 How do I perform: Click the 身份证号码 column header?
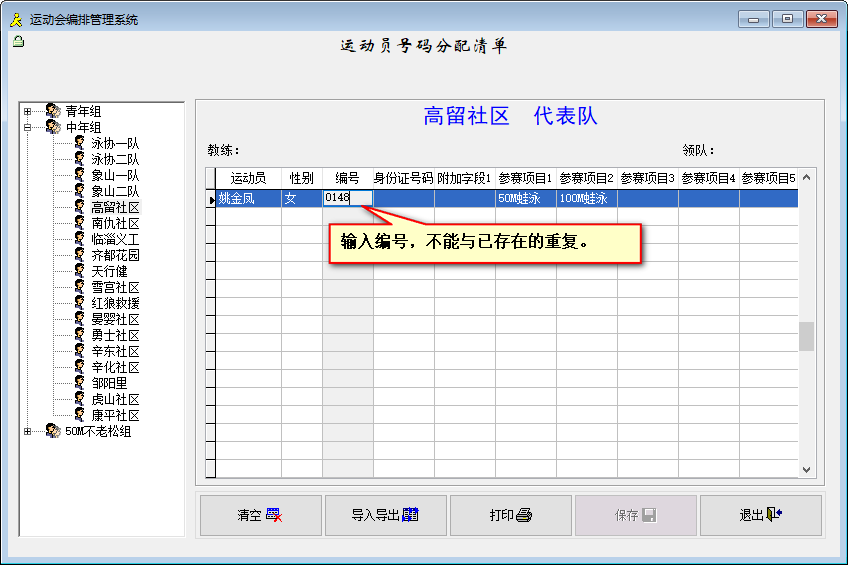click(403, 178)
